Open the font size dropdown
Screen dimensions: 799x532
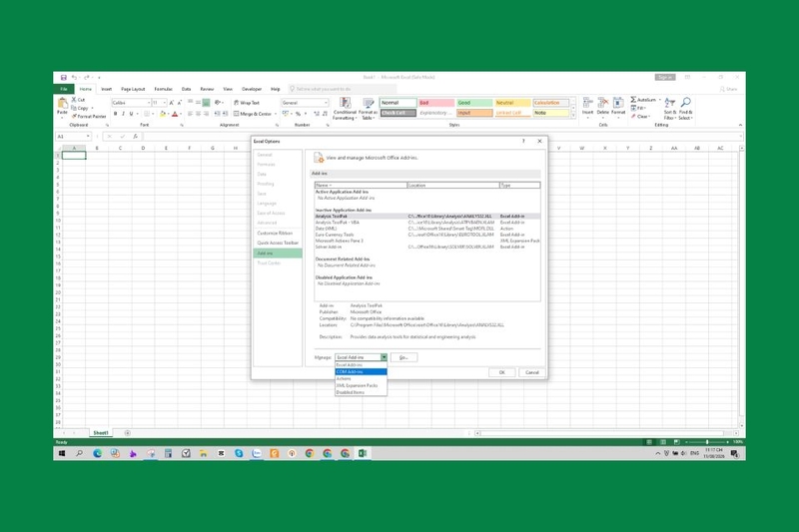coord(164,103)
